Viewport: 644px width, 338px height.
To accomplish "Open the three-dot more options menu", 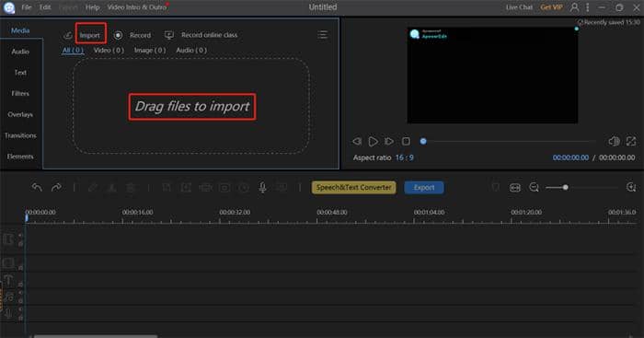I will pyautogui.click(x=587, y=7).
